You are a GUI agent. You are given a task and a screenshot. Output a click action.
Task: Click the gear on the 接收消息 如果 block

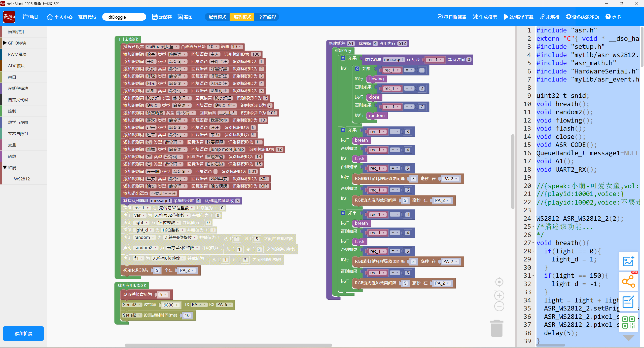[x=343, y=58]
